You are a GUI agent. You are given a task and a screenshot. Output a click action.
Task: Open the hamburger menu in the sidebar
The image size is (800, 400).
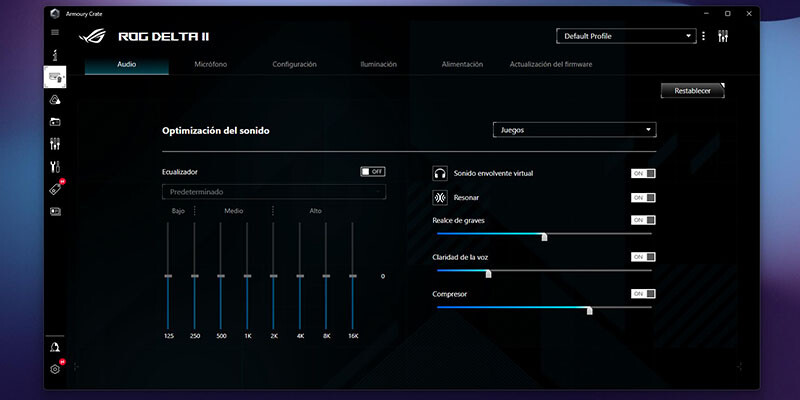55,32
